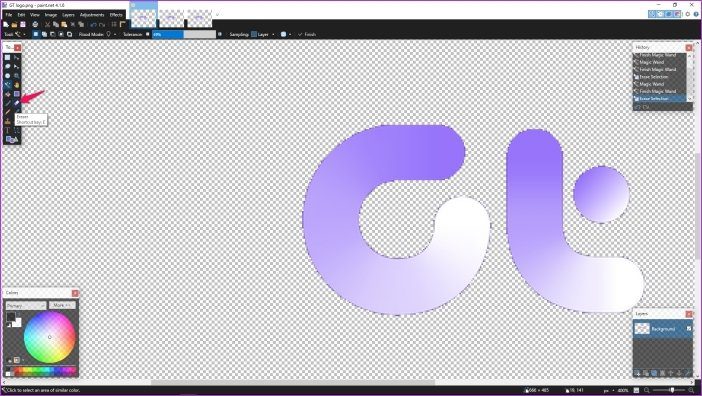The width and height of the screenshot is (702, 396).
Task: Open the image list dropdown arrow
Action: point(218,15)
